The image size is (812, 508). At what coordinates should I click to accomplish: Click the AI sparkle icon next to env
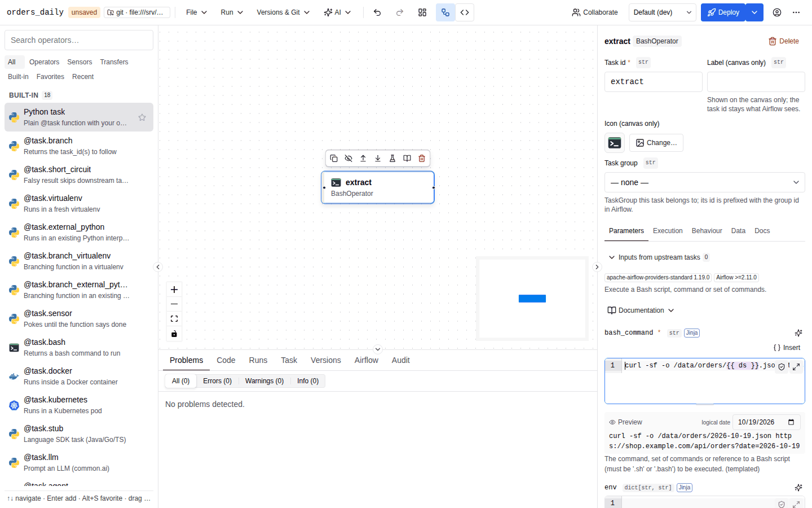(798, 488)
